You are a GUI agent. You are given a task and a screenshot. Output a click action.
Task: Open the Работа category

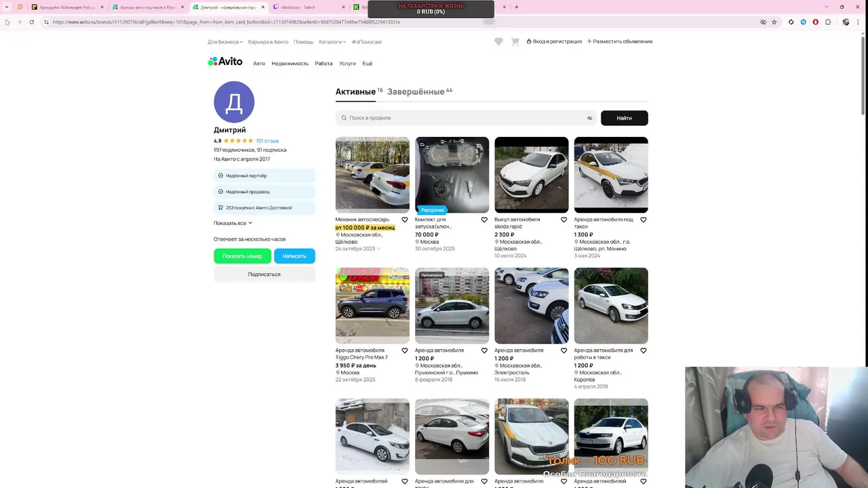tap(323, 64)
